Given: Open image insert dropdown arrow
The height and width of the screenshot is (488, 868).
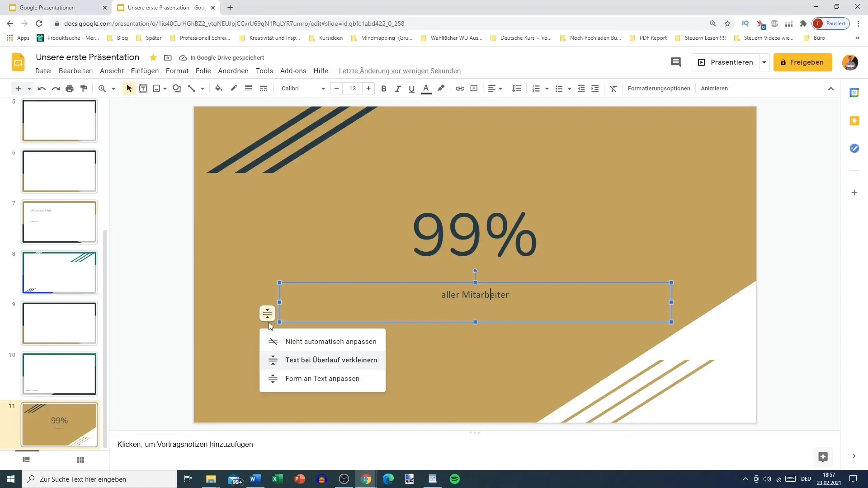Looking at the screenshot, I should 165,89.
